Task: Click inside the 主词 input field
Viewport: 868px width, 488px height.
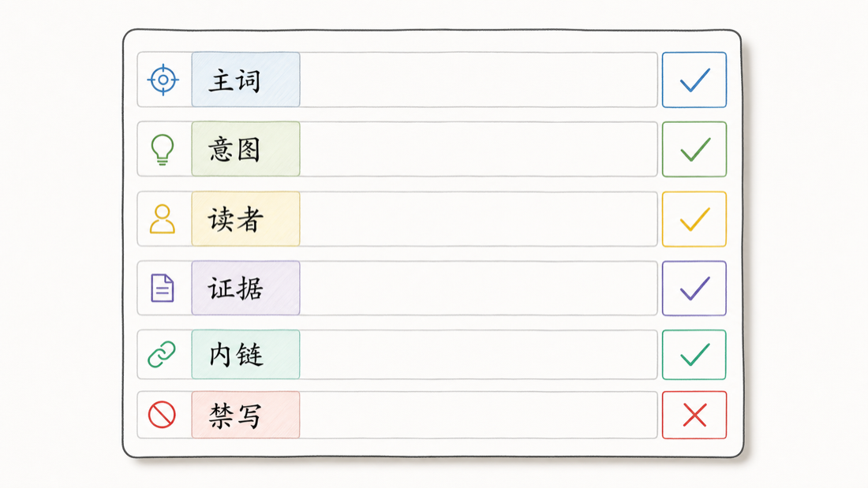Action: (479, 80)
